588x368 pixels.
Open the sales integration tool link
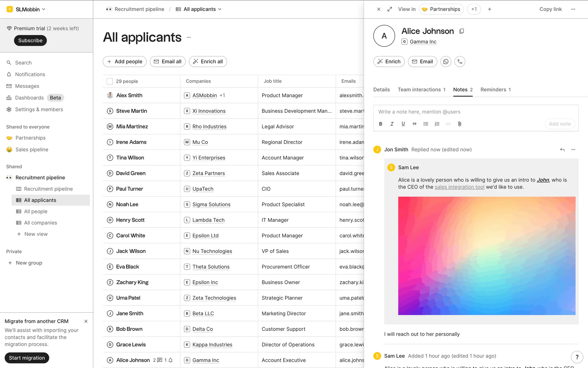(x=459, y=187)
